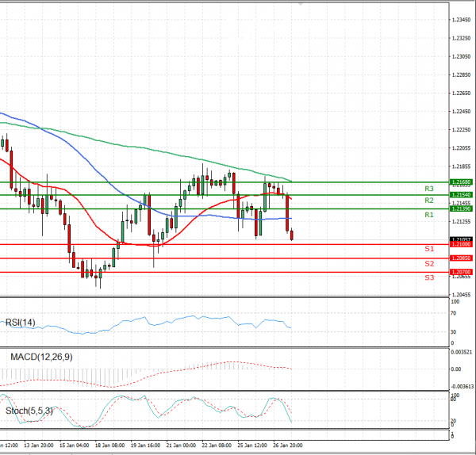Select the 1.21680 green price tag
The height and width of the screenshot is (455, 476).
[x=461, y=182]
